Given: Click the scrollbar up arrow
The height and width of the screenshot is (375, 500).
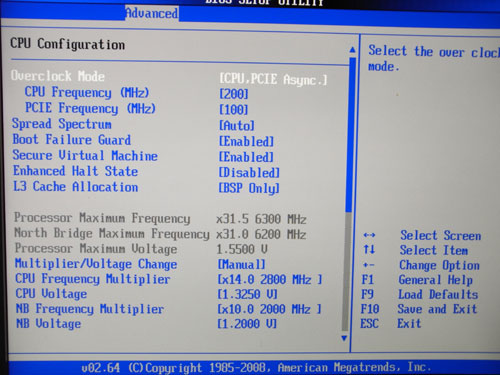Looking at the screenshot, I should (x=352, y=50).
